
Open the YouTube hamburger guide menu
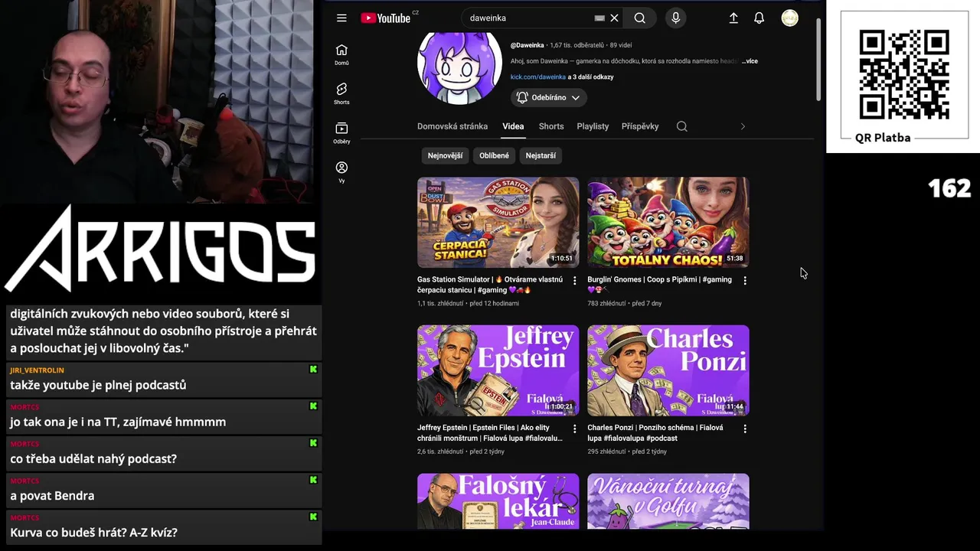point(341,18)
